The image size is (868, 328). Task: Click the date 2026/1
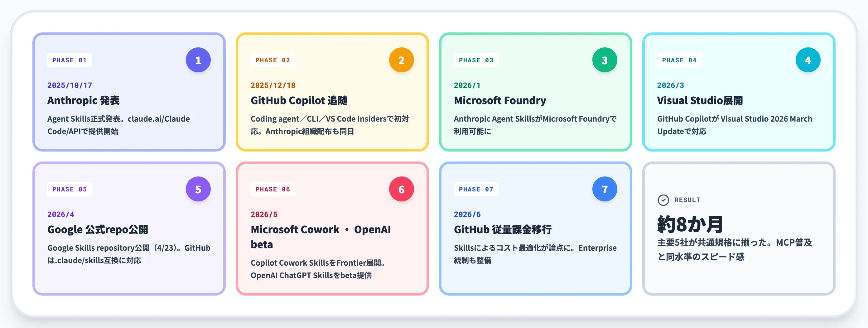click(467, 85)
